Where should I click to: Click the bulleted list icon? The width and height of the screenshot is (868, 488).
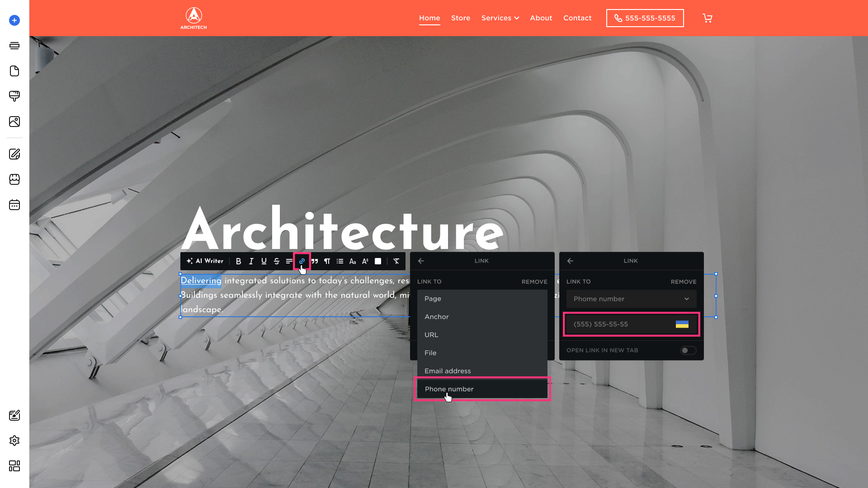point(340,261)
